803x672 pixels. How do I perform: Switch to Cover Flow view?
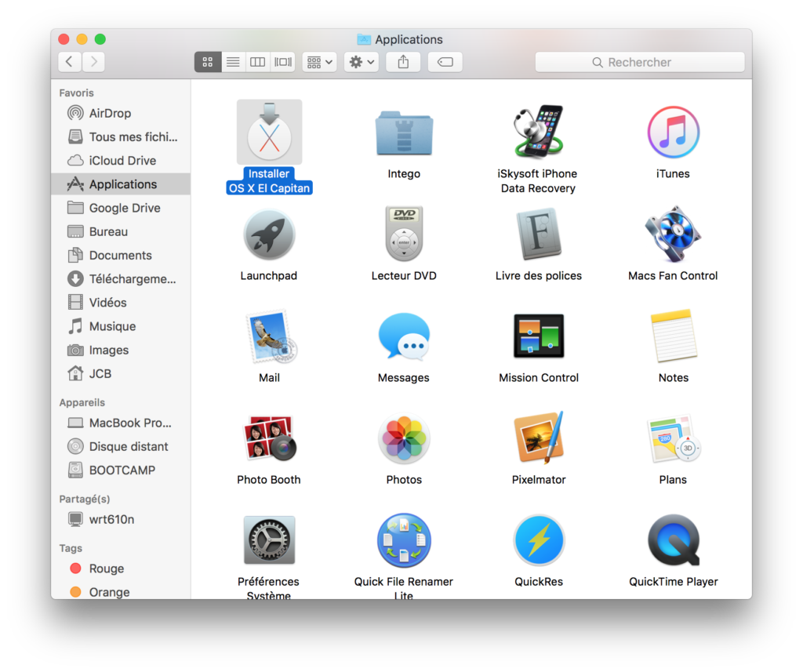point(282,62)
